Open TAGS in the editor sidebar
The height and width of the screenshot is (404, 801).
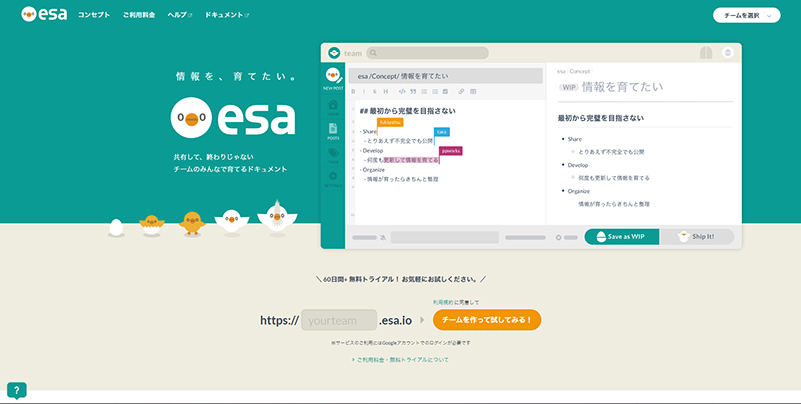coord(333,155)
